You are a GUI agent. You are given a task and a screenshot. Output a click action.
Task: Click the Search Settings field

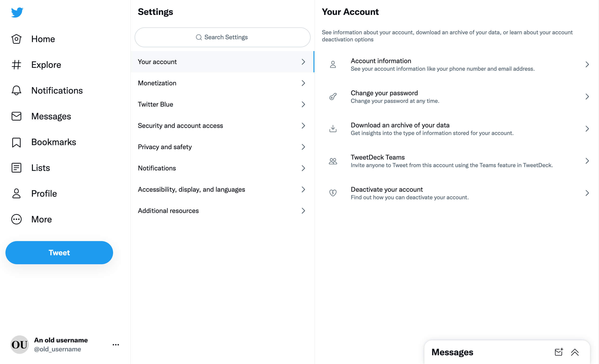222,37
